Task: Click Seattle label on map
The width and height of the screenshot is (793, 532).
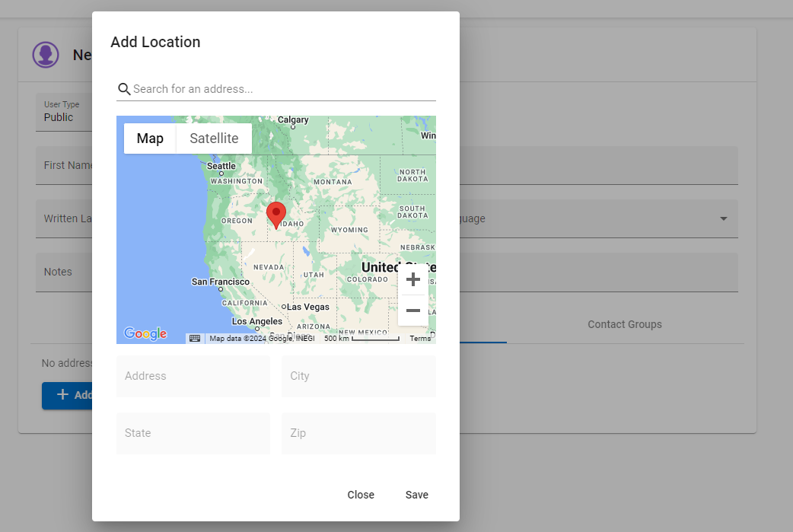Action: 221,166
